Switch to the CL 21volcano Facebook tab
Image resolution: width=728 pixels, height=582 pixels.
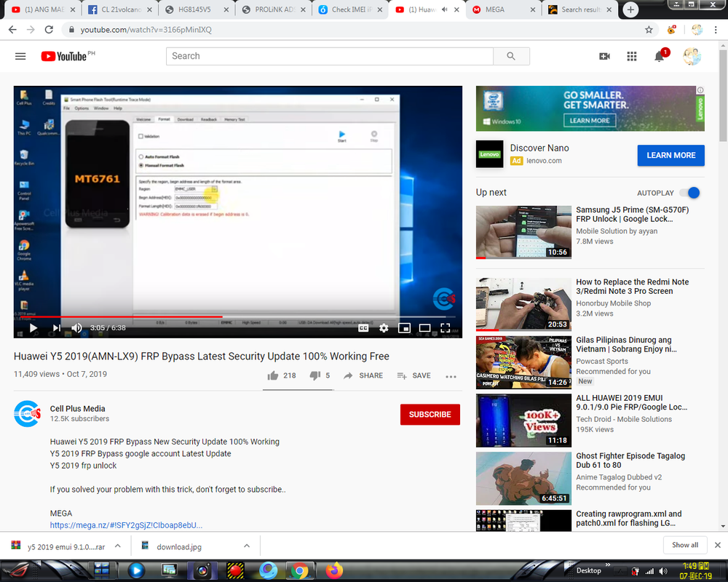tap(120, 9)
